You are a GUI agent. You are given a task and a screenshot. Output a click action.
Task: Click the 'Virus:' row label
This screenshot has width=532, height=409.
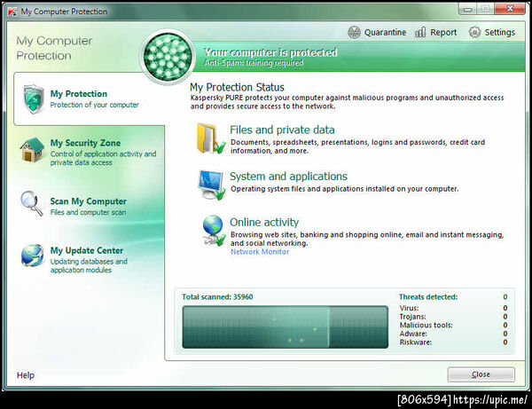click(409, 308)
